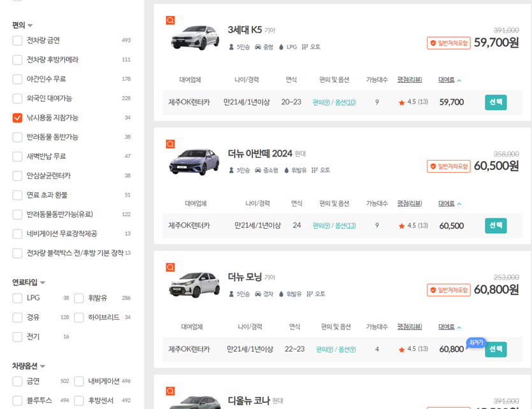Image resolution: width=532 pixels, height=409 pixels.
Task: Check 블루투스 vehicle option
Action: 17,401
